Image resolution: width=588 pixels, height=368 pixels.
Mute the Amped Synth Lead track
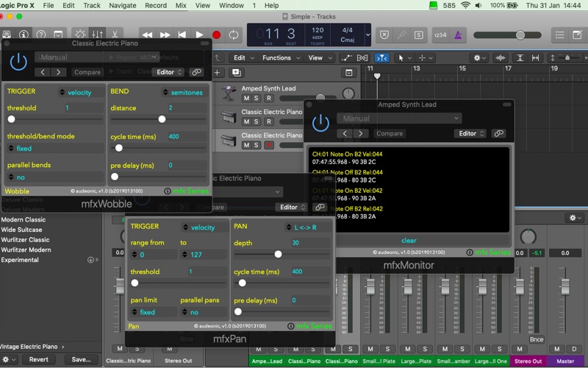click(246, 98)
